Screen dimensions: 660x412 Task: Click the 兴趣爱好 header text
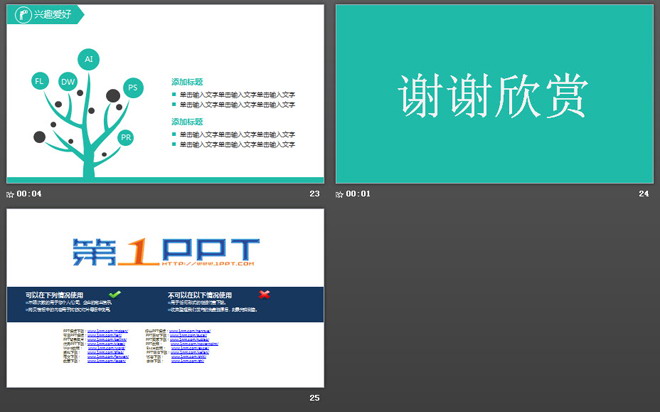coord(53,15)
